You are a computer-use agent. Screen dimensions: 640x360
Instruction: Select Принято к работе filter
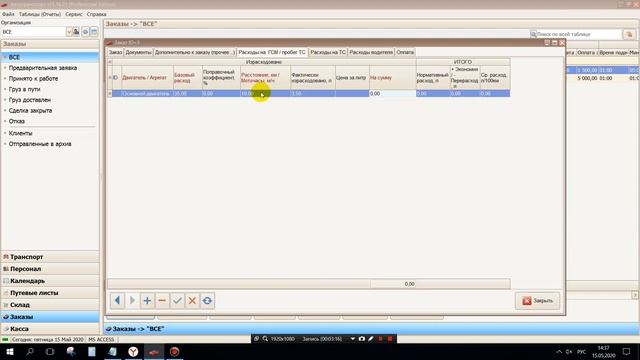point(33,78)
